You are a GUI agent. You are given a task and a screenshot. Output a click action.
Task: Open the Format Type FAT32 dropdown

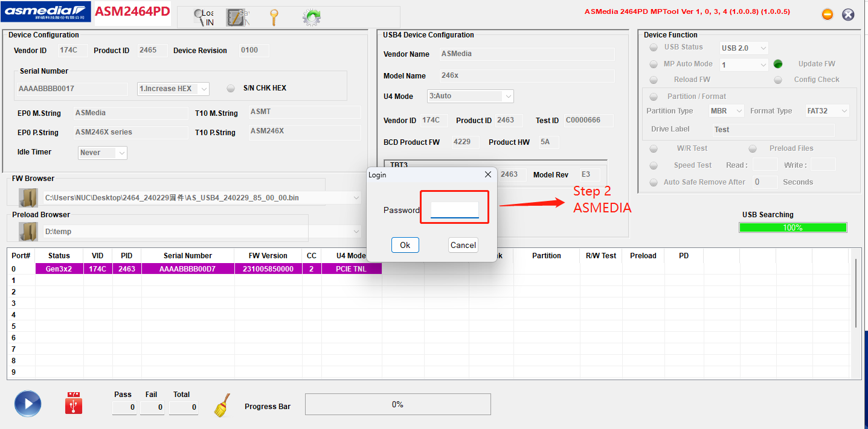(828, 111)
